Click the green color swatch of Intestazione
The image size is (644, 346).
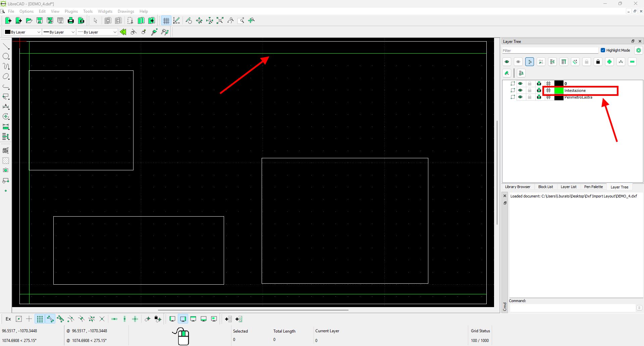[x=559, y=91]
